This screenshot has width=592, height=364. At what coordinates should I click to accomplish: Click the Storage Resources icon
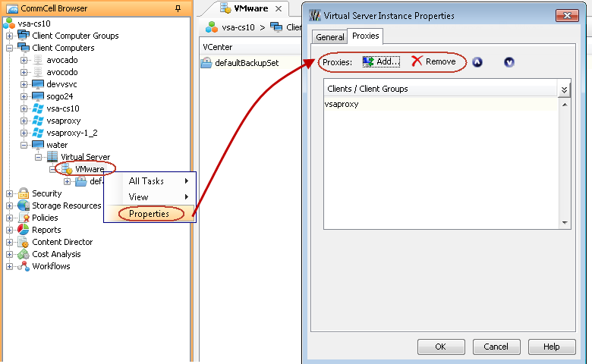[24, 206]
